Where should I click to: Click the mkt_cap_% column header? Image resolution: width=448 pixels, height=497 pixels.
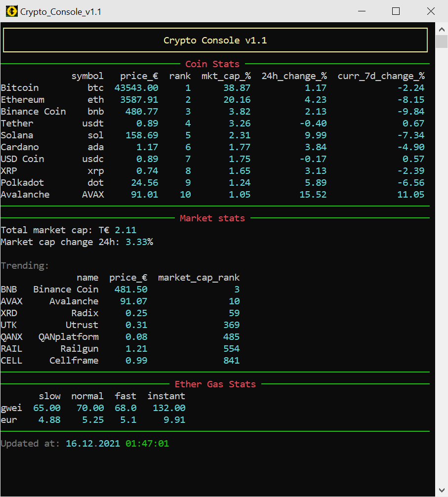pyautogui.click(x=226, y=76)
